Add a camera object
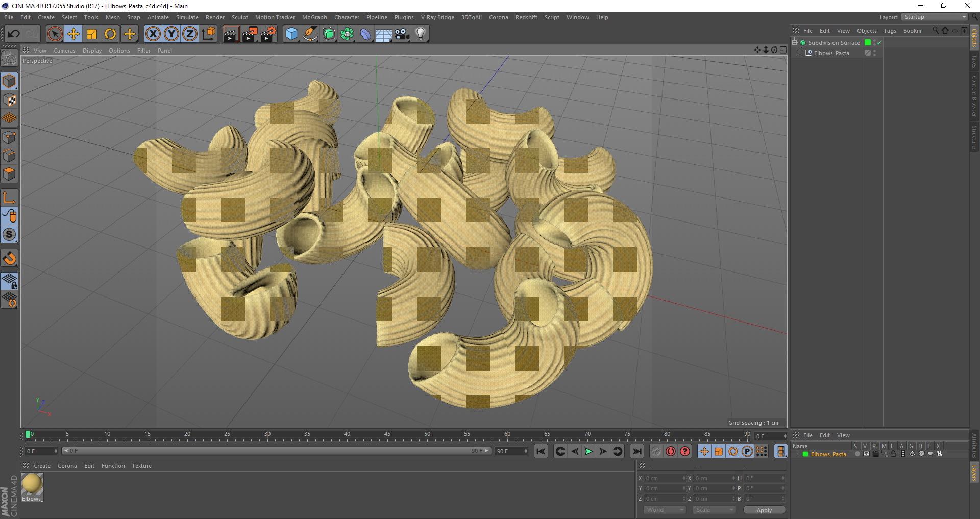 [402, 34]
